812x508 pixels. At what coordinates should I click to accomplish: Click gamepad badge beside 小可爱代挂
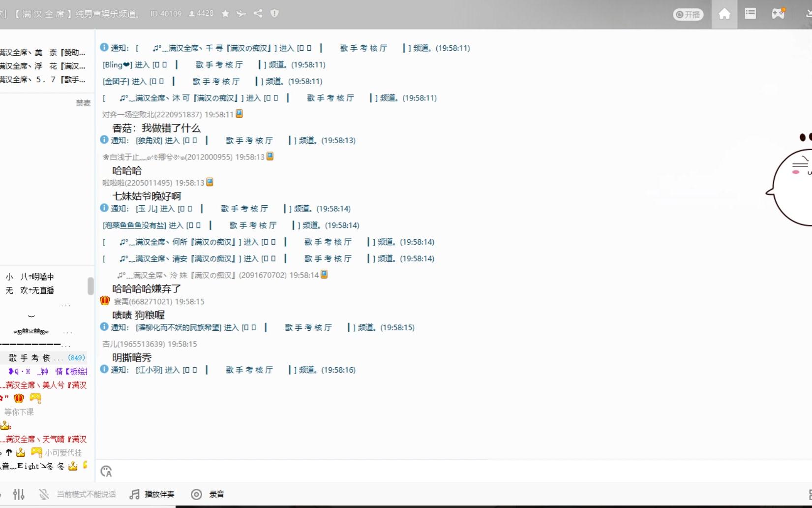click(36, 452)
